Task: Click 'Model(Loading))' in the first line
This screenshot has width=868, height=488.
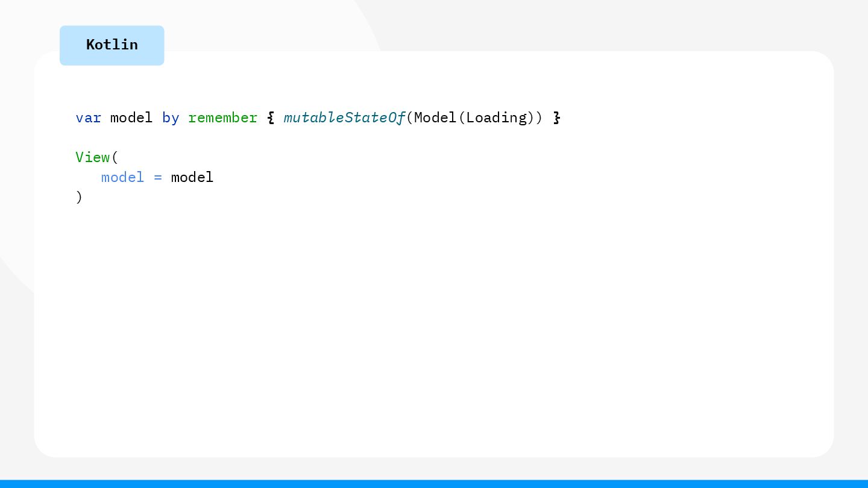Action: [x=479, y=117]
